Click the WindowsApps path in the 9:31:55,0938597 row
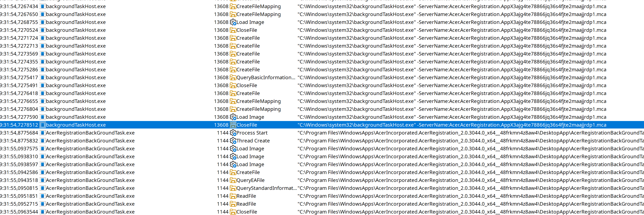 click(x=471, y=164)
